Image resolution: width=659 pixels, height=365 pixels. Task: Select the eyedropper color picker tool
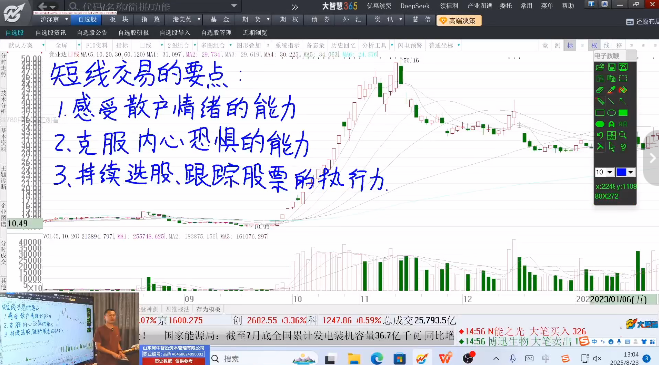612,90
